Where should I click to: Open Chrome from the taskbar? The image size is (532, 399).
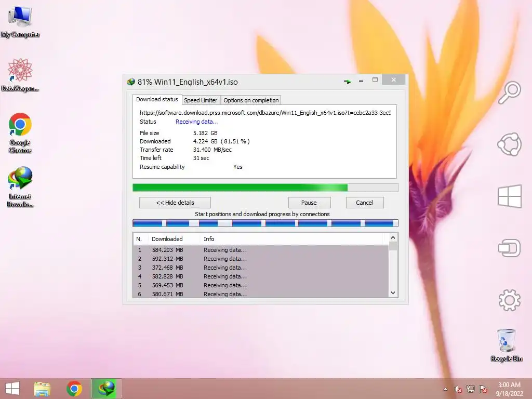coord(74,389)
